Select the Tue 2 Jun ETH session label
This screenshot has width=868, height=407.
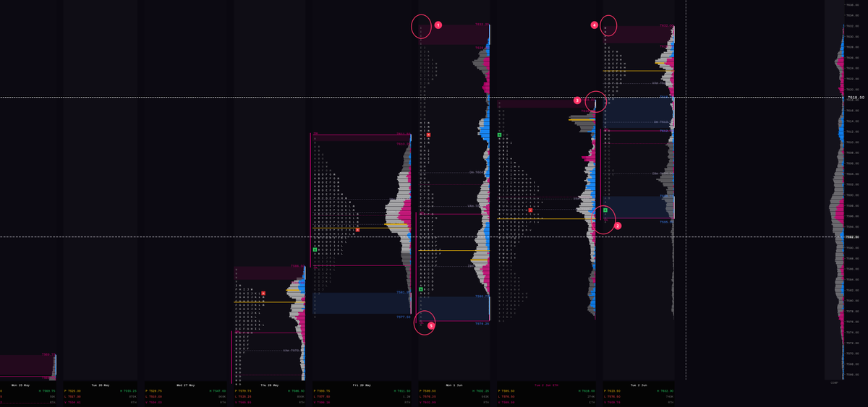[546, 385]
